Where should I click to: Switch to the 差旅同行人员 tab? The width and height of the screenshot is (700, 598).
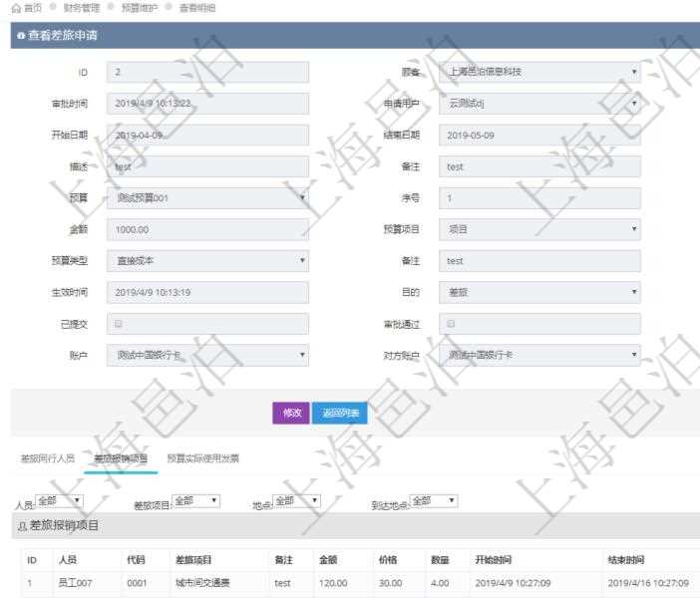click(x=48, y=458)
